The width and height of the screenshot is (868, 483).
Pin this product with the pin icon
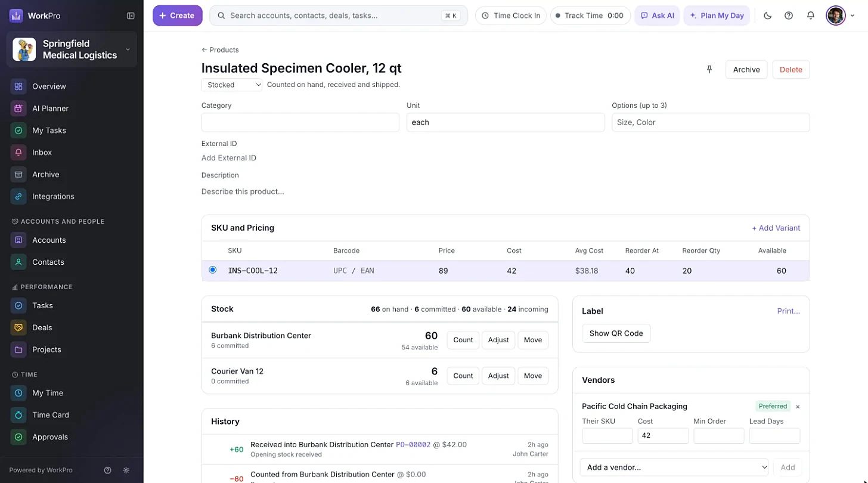[709, 70]
